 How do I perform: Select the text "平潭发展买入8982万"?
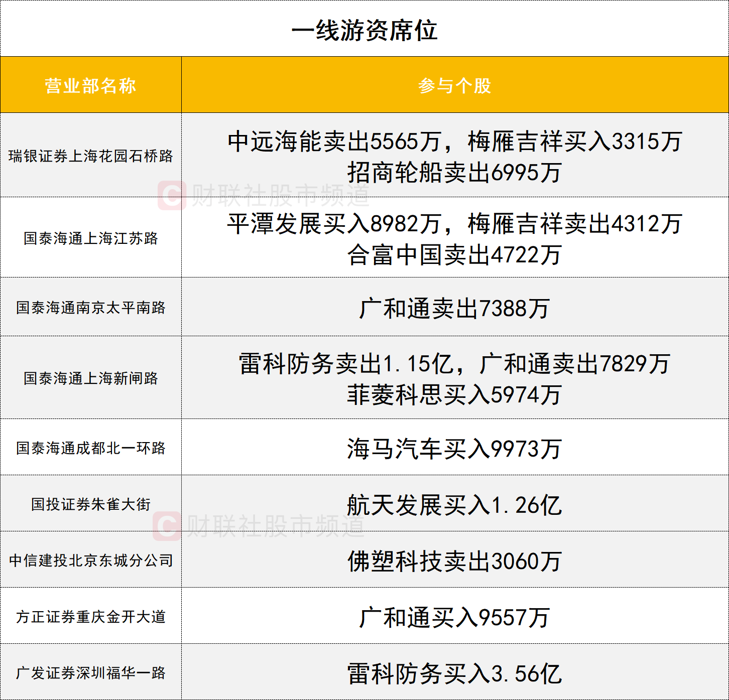[334, 224]
